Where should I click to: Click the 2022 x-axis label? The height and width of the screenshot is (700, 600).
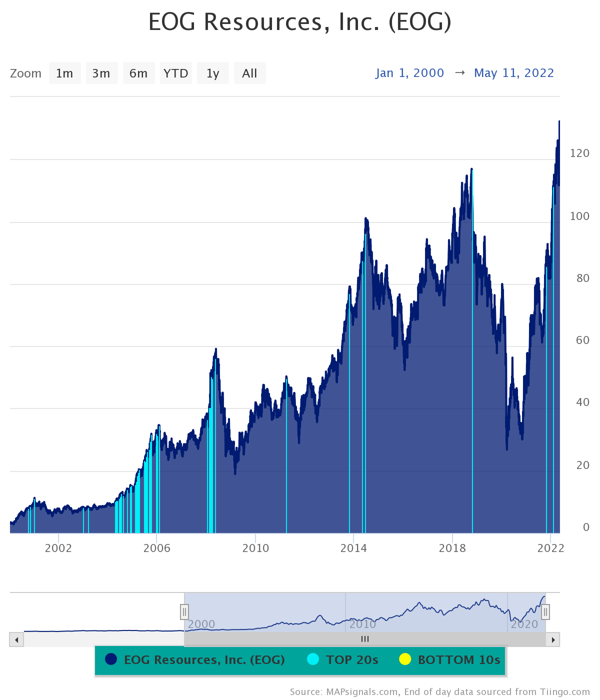tap(550, 548)
